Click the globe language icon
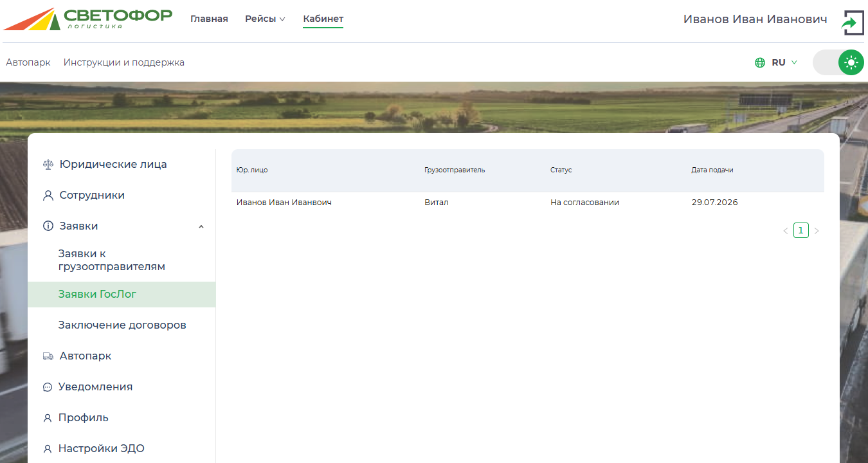 (x=760, y=62)
